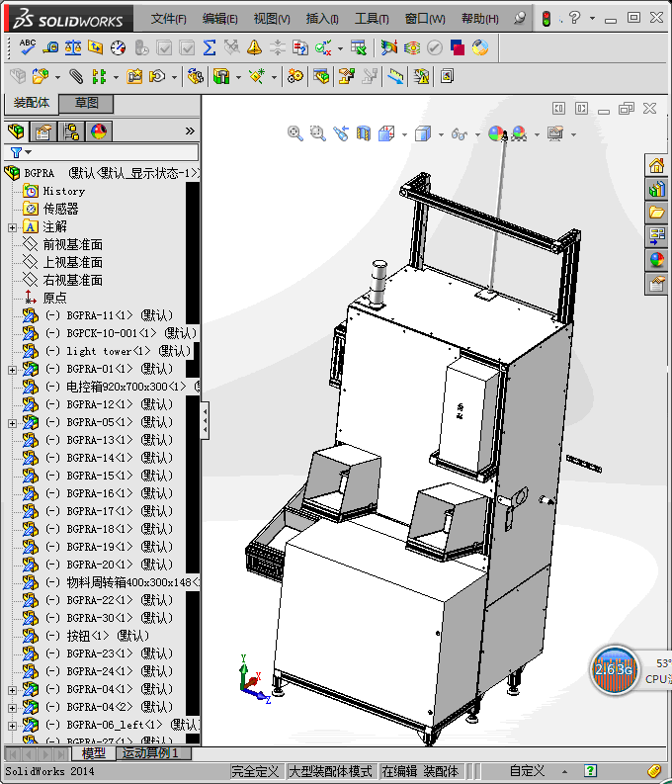Open the 插入(I) menu
This screenshot has width=672, height=784.
[x=322, y=19]
